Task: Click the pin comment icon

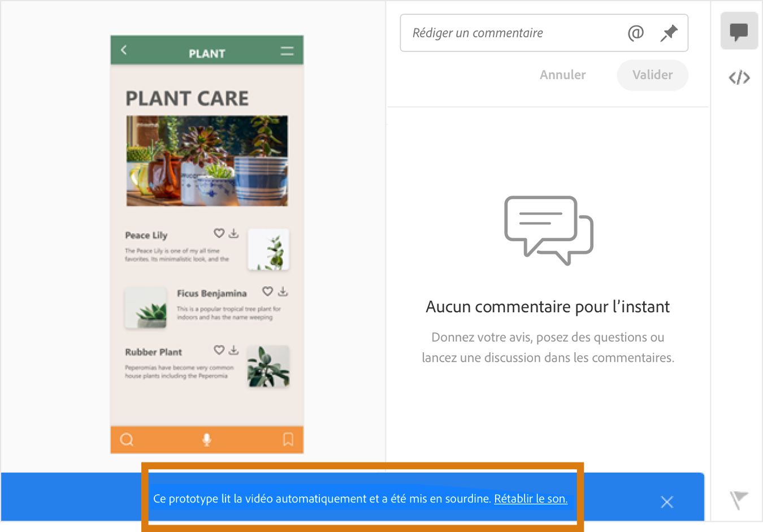Action: [669, 33]
